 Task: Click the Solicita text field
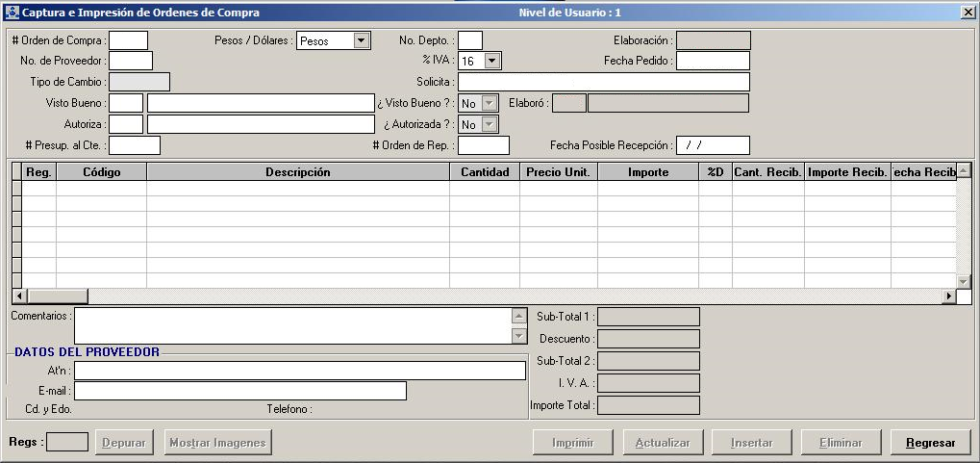tap(603, 82)
